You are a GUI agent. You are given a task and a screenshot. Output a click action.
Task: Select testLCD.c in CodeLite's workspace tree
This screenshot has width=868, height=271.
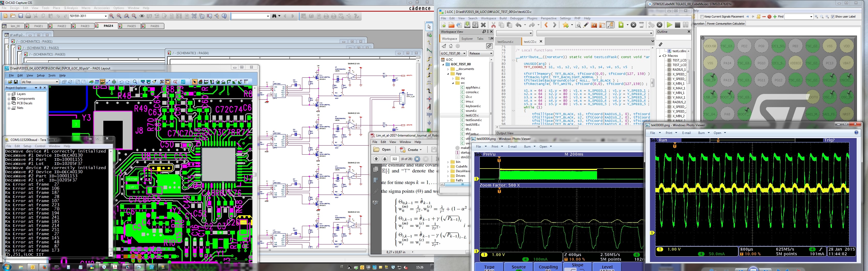[x=472, y=115]
